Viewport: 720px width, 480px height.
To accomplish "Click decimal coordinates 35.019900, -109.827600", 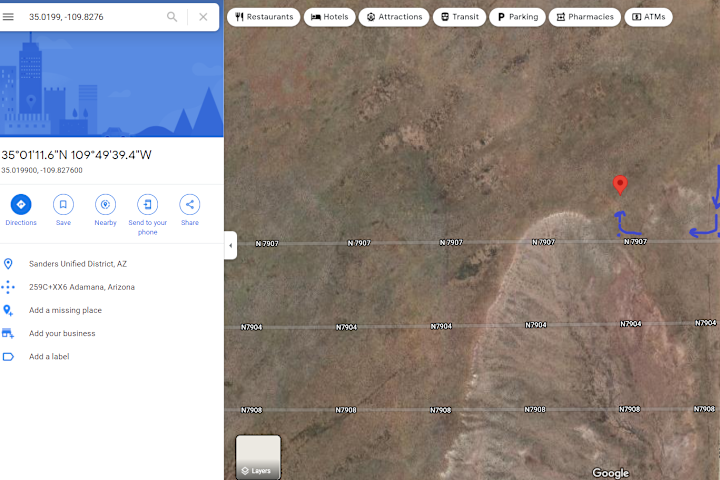I will coord(42,170).
